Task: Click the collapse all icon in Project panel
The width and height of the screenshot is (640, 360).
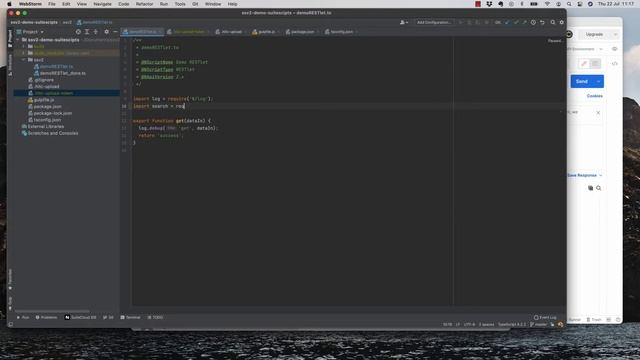Action: pyautogui.click(x=96, y=31)
